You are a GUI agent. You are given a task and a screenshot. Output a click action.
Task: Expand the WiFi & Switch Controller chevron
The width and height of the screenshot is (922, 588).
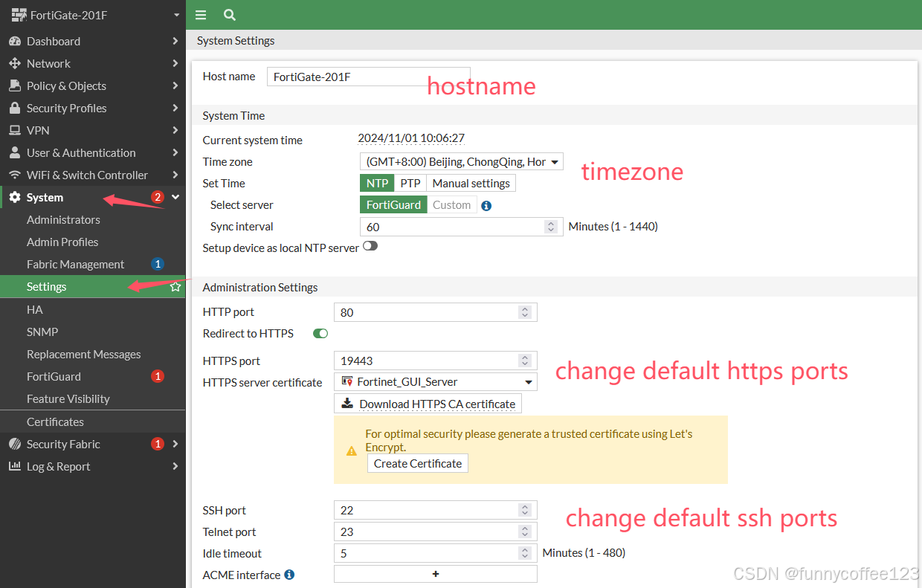point(175,175)
